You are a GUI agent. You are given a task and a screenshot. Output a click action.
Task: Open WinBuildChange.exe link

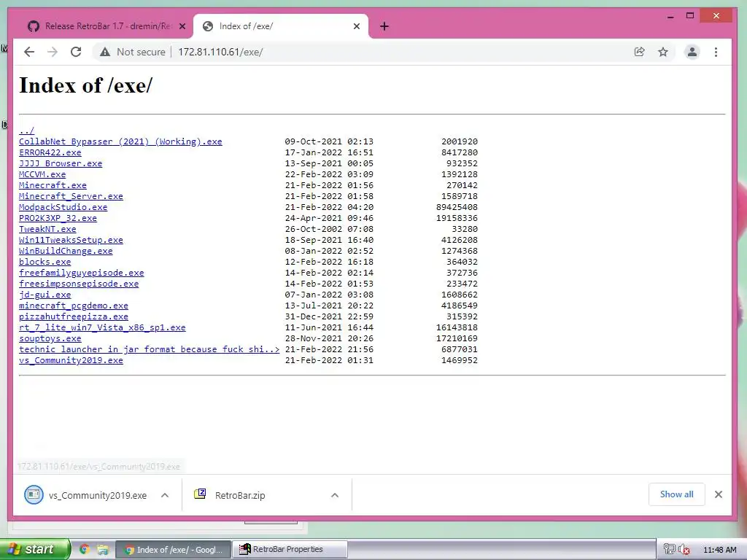pyautogui.click(x=66, y=251)
